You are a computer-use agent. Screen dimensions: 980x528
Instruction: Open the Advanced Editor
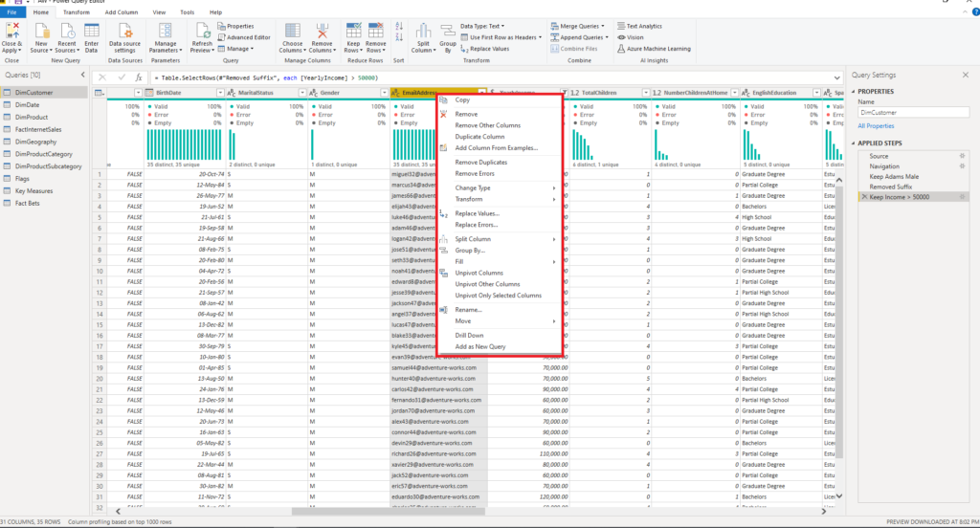(244, 37)
